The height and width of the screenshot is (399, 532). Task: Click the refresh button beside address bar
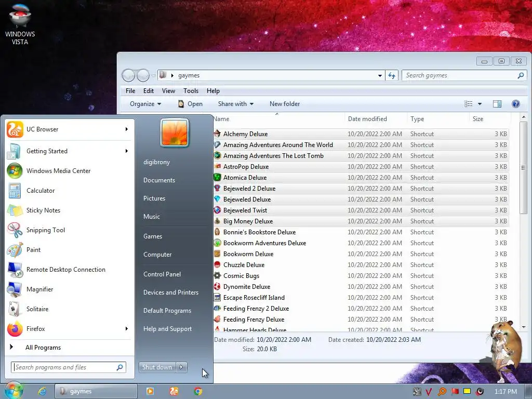[392, 75]
